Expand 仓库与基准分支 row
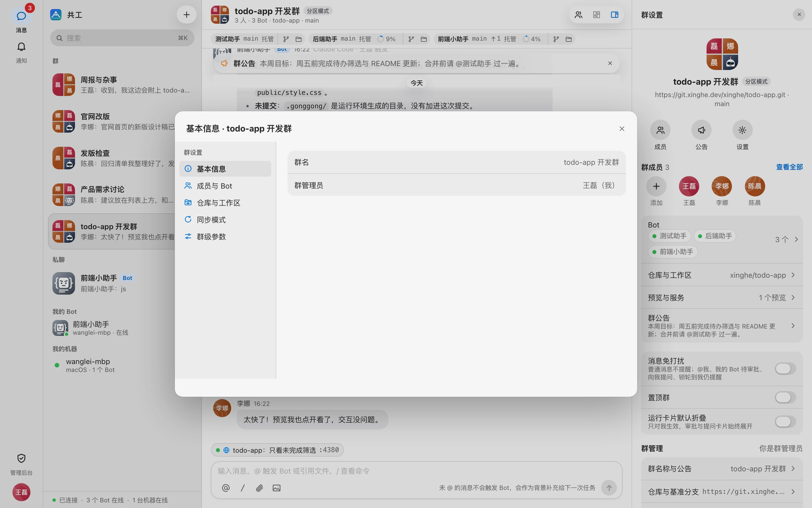The image size is (812, 508). click(x=721, y=492)
